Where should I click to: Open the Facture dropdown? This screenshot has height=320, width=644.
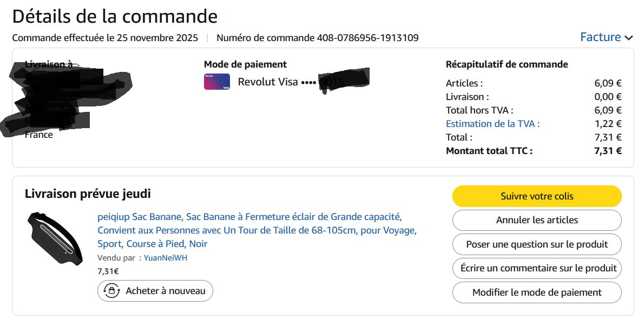click(600, 37)
